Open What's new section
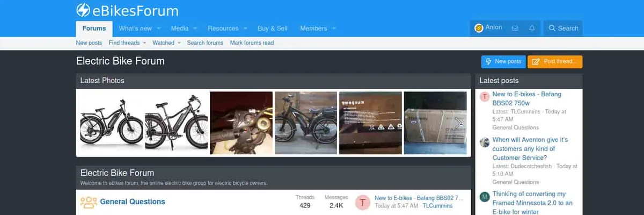This screenshot has width=644, height=215. (135, 28)
